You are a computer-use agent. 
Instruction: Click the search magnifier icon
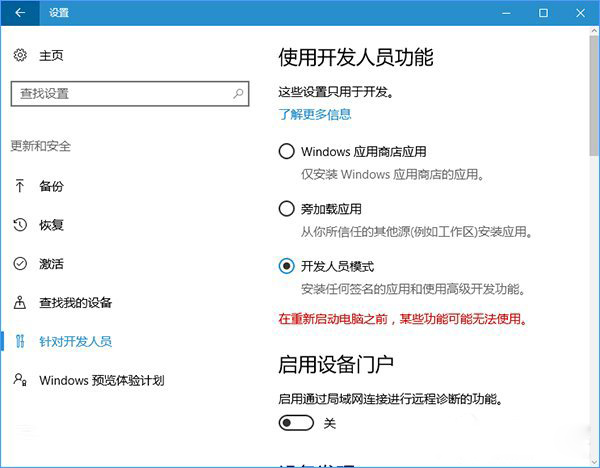(x=238, y=93)
